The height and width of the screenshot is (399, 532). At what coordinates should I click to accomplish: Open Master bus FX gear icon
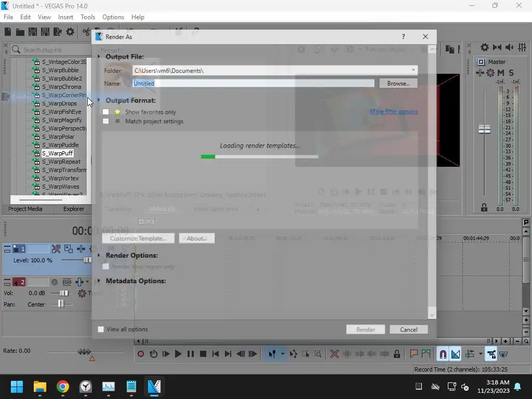490,73
